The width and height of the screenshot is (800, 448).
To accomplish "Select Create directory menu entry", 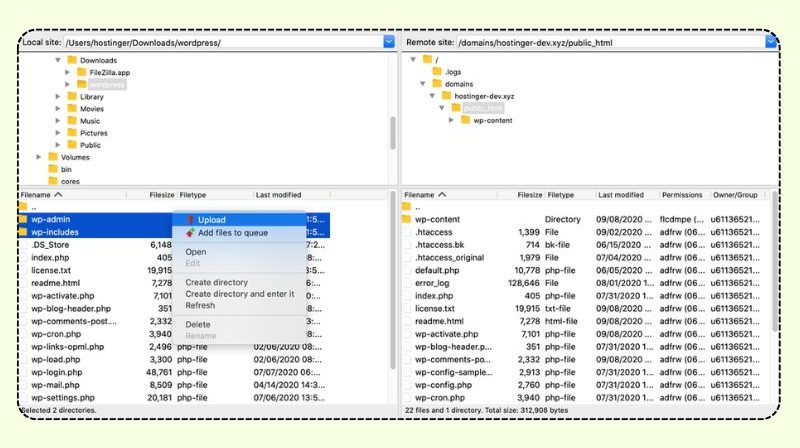I will (216, 282).
